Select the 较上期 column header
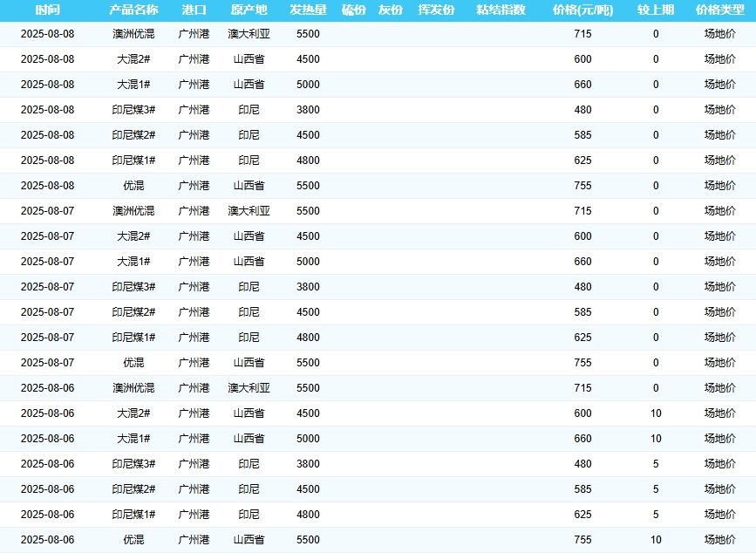 point(656,10)
